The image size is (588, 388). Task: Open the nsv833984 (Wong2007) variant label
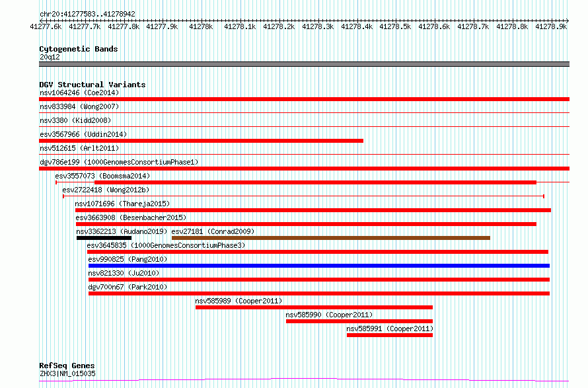coord(79,106)
